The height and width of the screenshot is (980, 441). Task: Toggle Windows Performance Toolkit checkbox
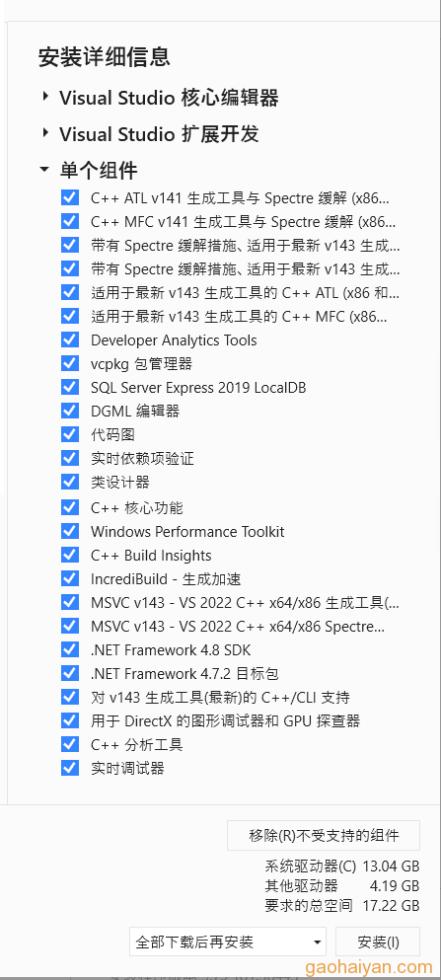(70, 531)
